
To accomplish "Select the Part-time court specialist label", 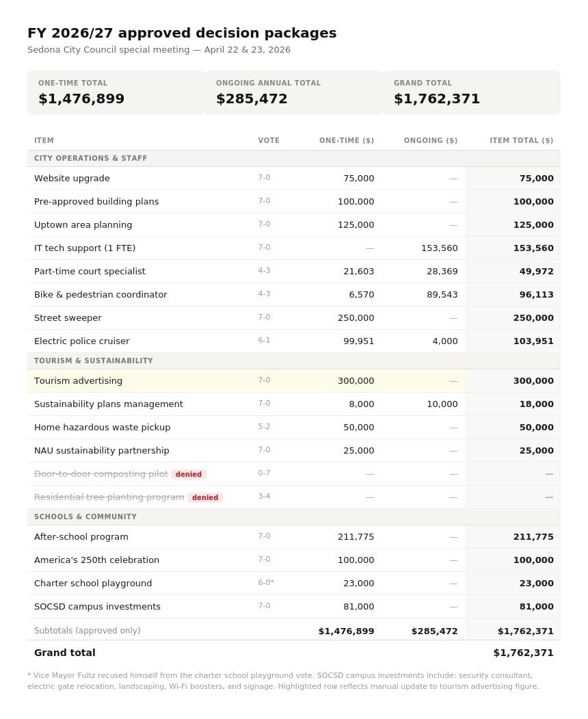I will click(x=90, y=272).
